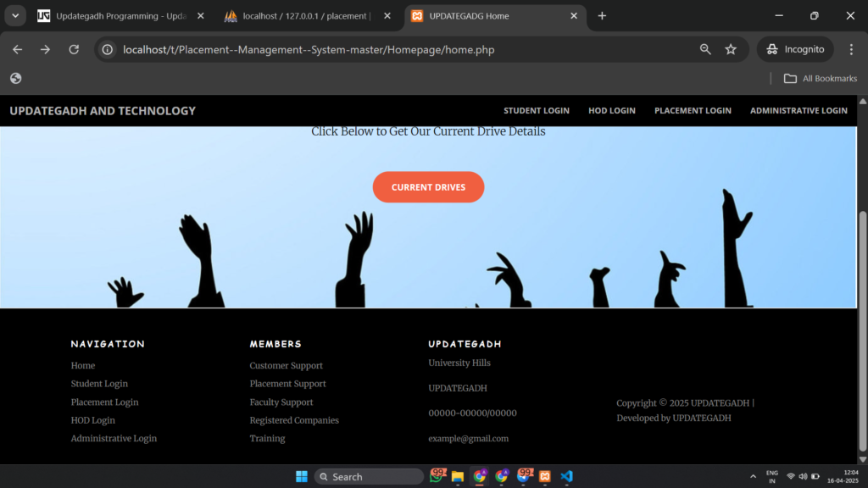
Task: Click the back navigation arrow
Action: point(17,49)
